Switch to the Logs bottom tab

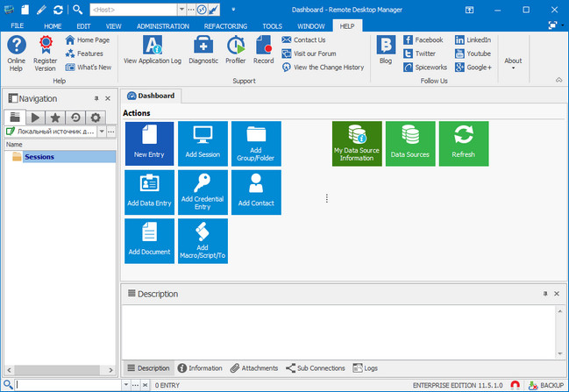coord(365,368)
